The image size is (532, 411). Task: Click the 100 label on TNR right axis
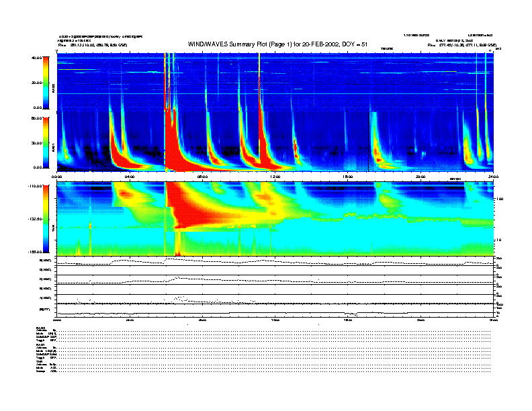pos(500,199)
